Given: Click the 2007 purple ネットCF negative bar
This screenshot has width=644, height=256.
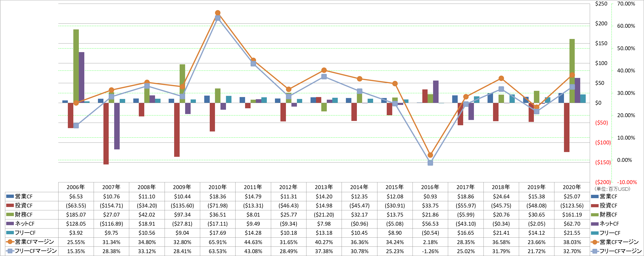Looking at the screenshot, I should [x=117, y=126].
